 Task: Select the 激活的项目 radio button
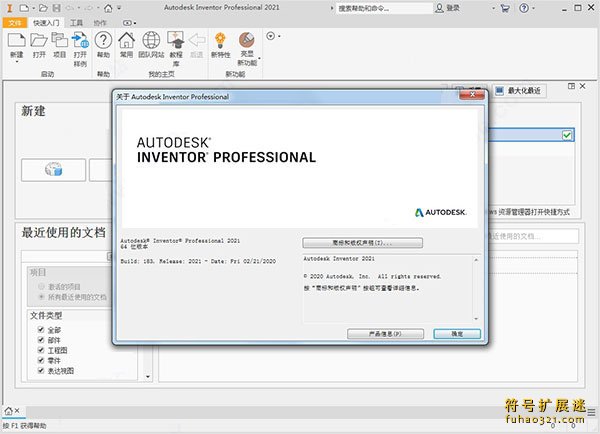tap(41, 286)
